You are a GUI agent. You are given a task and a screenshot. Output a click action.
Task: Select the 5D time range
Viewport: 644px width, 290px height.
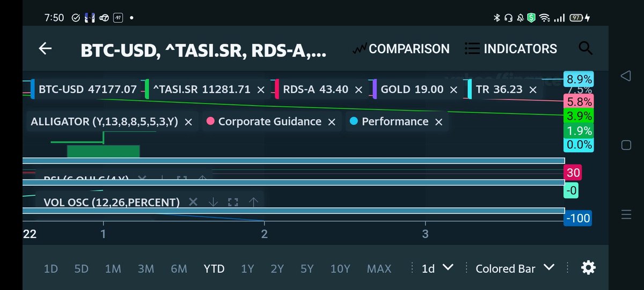(82, 269)
